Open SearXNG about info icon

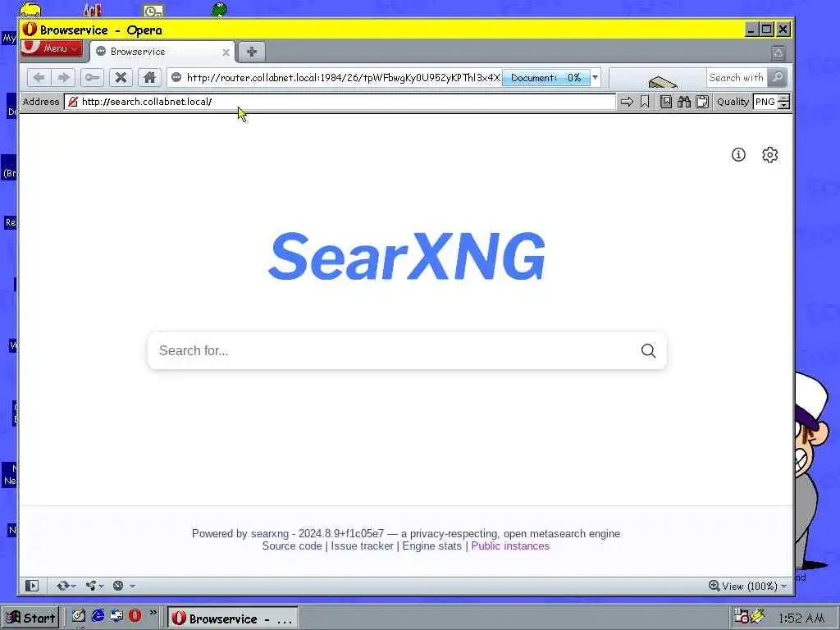click(738, 155)
